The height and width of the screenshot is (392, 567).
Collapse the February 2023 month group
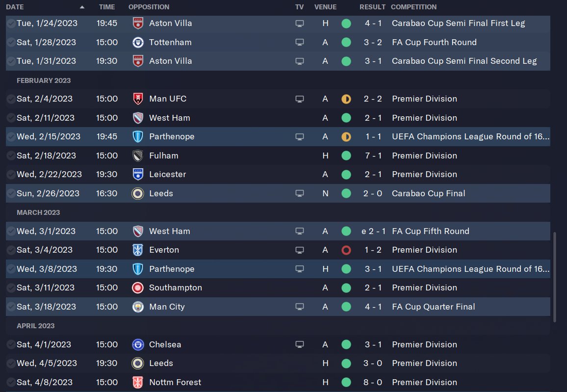pos(44,80)
